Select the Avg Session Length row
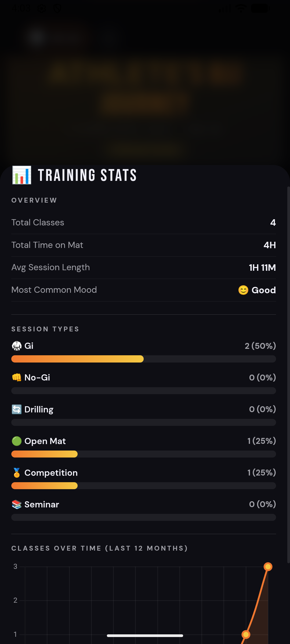This screenshot has width=290, height=644. coord(144,267)
